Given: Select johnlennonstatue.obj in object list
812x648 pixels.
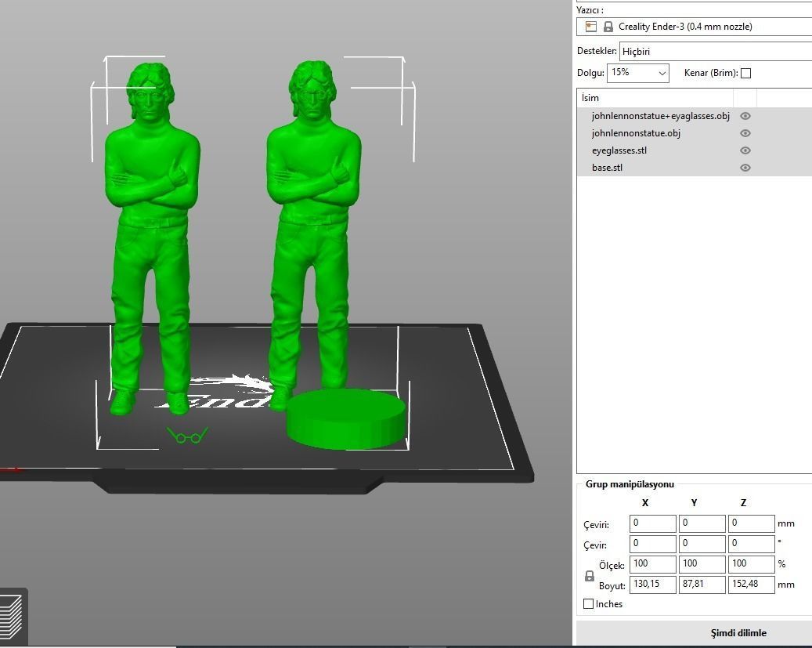Looking at the screenshot, I should (636, 133).
